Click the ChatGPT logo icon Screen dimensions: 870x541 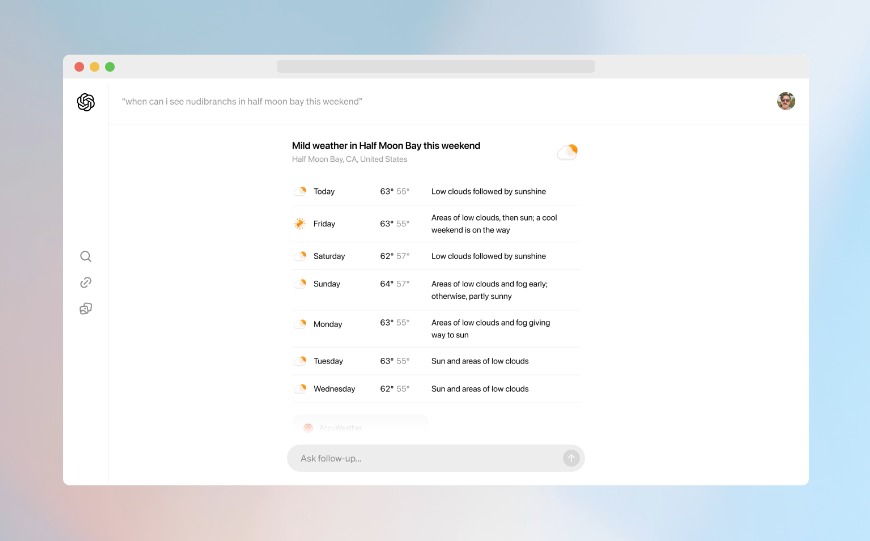point(86,102)
